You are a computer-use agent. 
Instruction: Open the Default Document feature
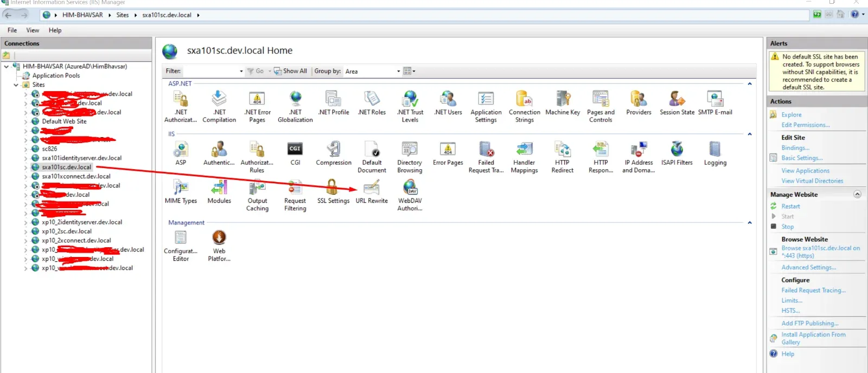point(372,157)
